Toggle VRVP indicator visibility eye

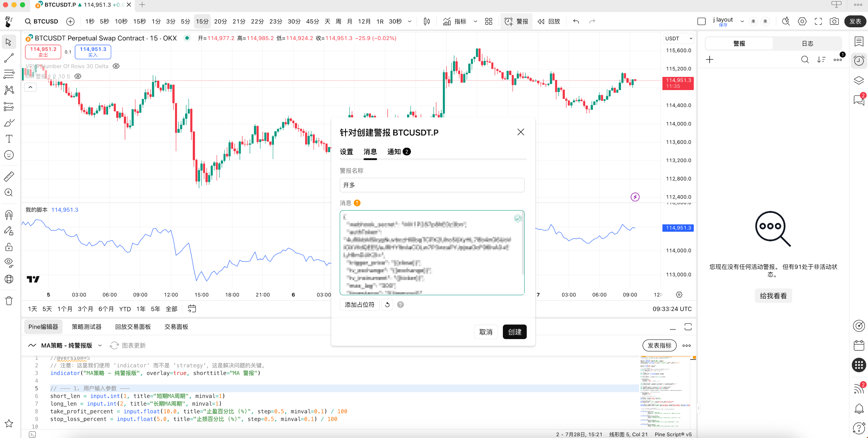[x=116, y=66]
